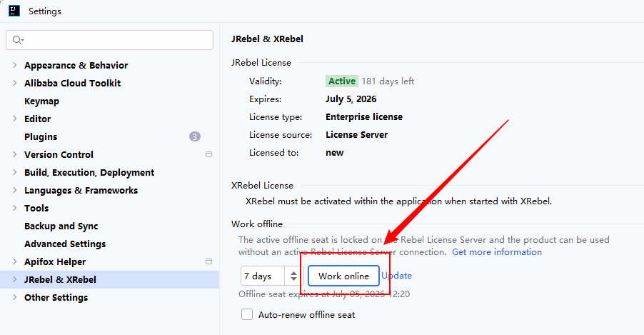Click the IntelliJ IDEA logo icon
644x335 pixels.
click(14, 11)
